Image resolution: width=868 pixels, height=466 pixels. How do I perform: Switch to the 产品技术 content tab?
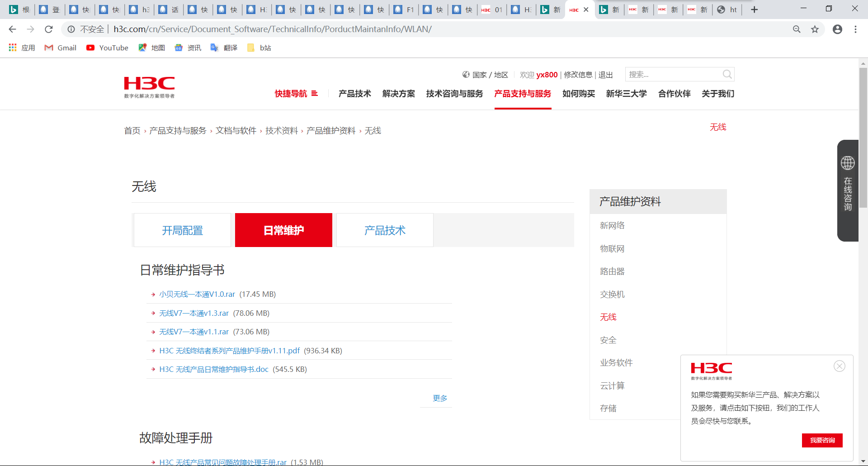(385, 230)
